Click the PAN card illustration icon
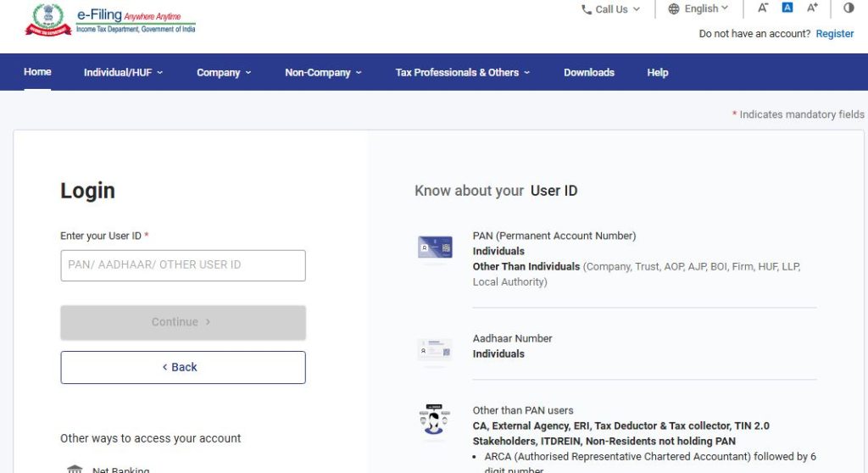The image size is (868, 473). click(435, 247)
